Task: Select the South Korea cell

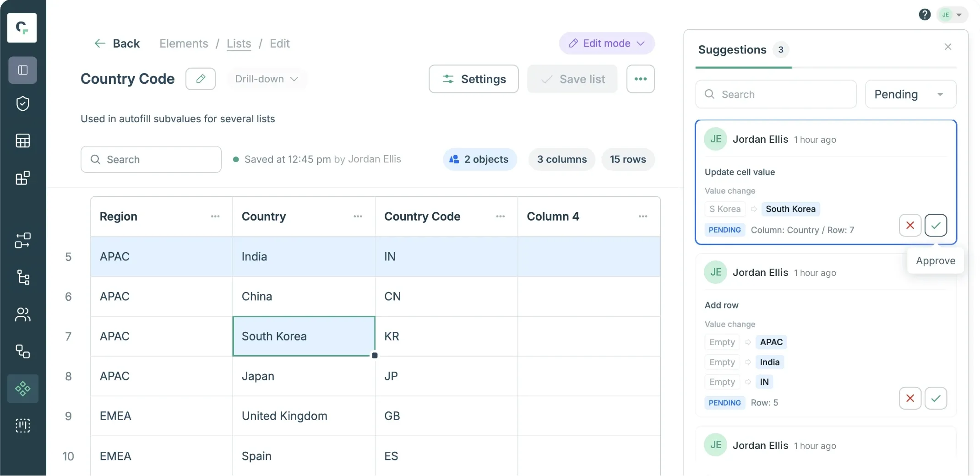Action: (304, 336)
